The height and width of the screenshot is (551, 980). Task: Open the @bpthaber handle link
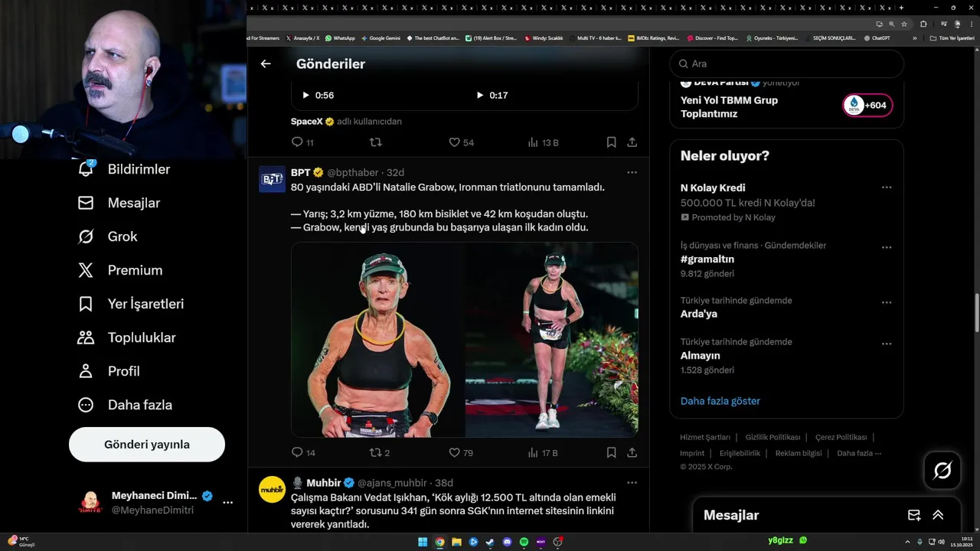click(x=353, y=173)
